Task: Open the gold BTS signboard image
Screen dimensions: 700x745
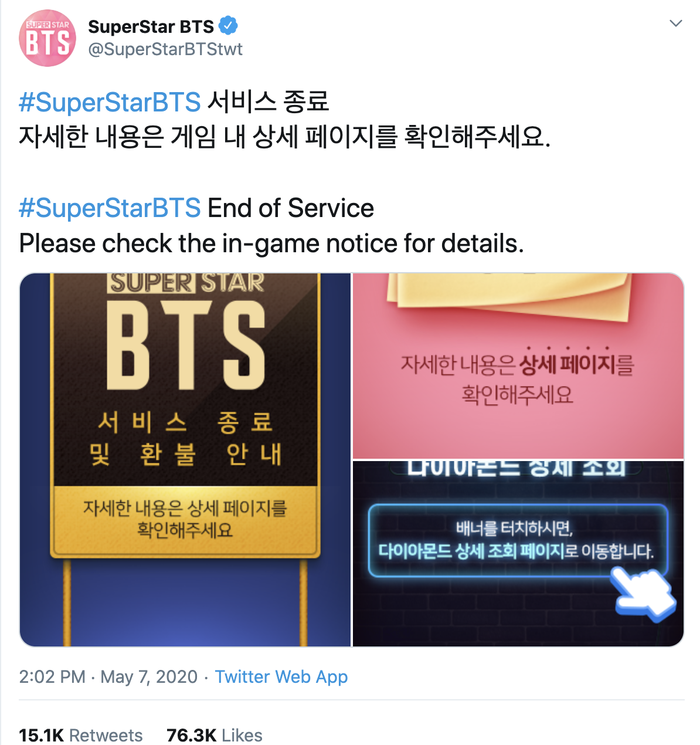Action: click(x=185, y=460)
